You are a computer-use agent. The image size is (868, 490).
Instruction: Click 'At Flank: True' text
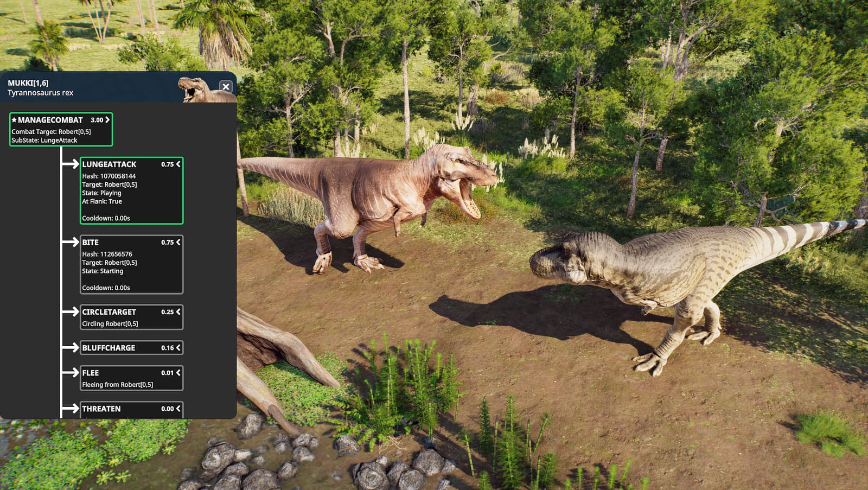click(102, 201)
